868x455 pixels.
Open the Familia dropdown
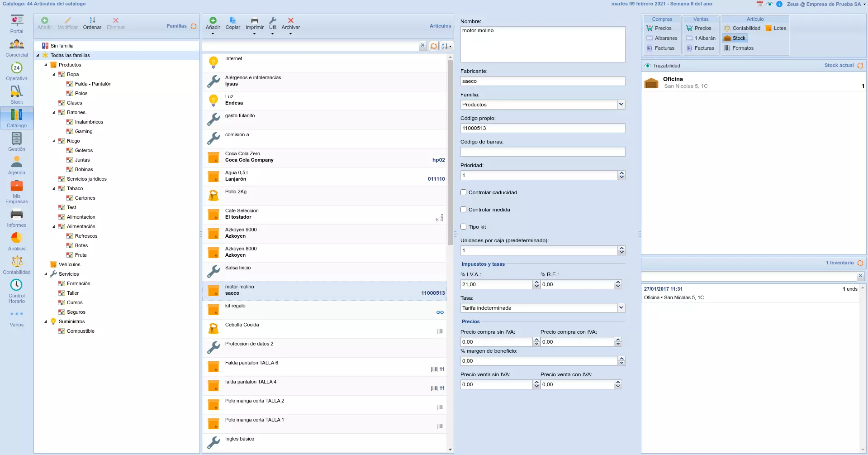tap(621, 105)
